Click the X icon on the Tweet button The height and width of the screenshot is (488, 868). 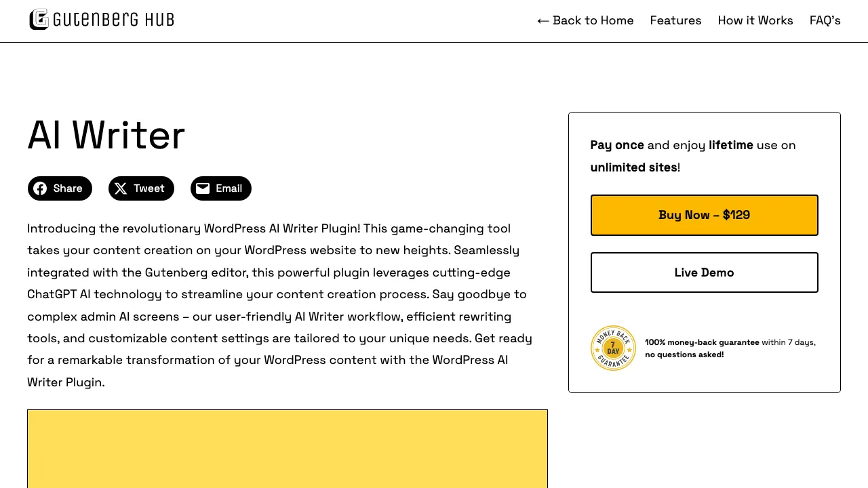[120, 188]
